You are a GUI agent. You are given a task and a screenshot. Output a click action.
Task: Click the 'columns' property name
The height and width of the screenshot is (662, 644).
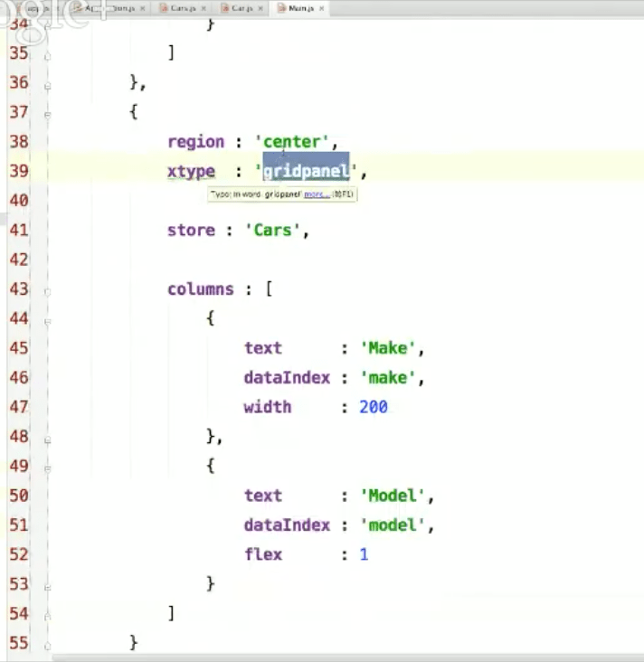(201, 289)
